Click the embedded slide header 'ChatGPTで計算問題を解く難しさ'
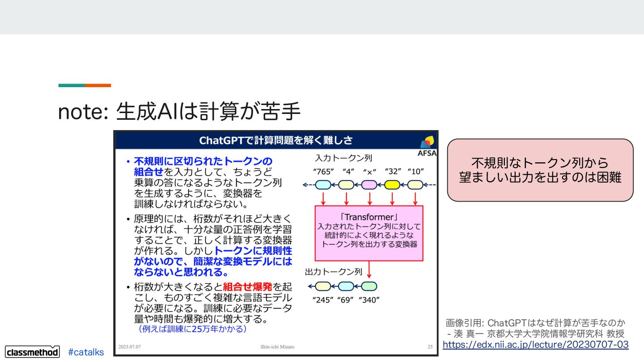This screenshot has height=362, width=644. [276, 140]
